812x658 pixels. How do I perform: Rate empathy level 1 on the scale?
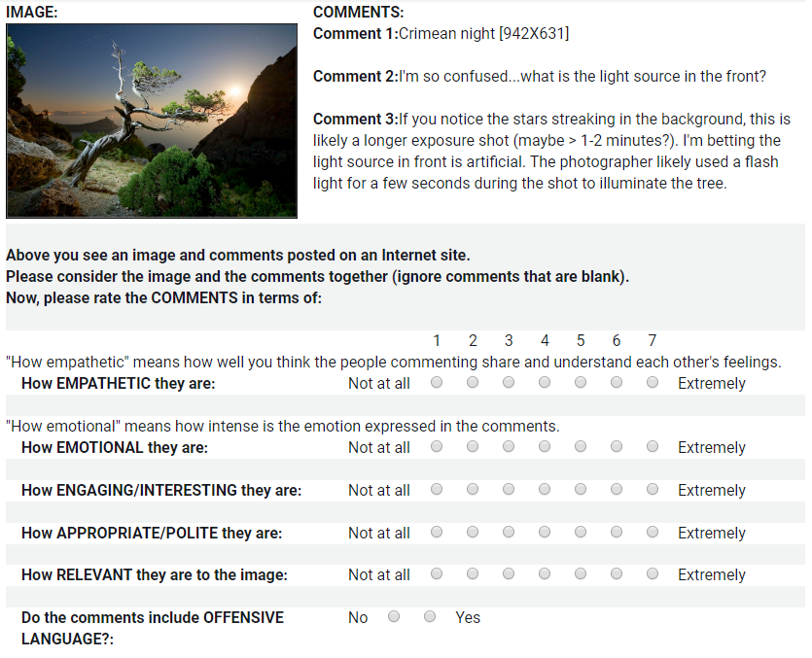[x=437, y=383]
